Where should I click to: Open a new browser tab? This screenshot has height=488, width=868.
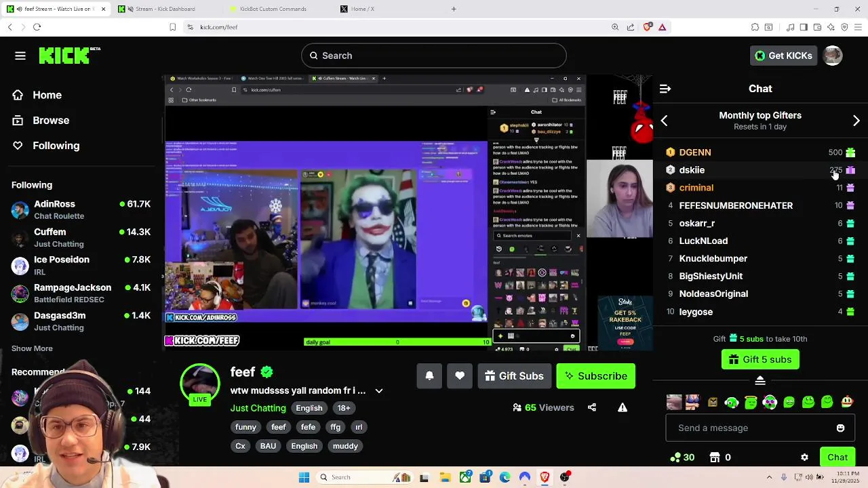(454, 9)
